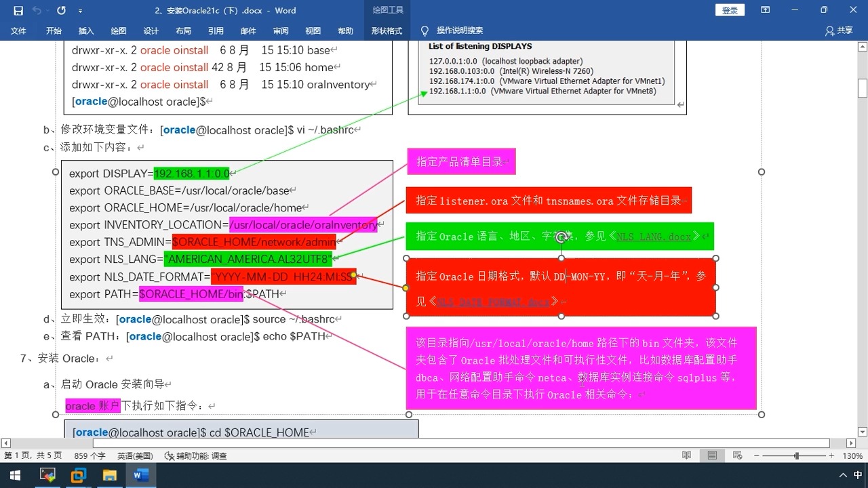Open File Explorer from the taskbar
868x488 pixels.
pyautogui.click(x=109, y=475)
